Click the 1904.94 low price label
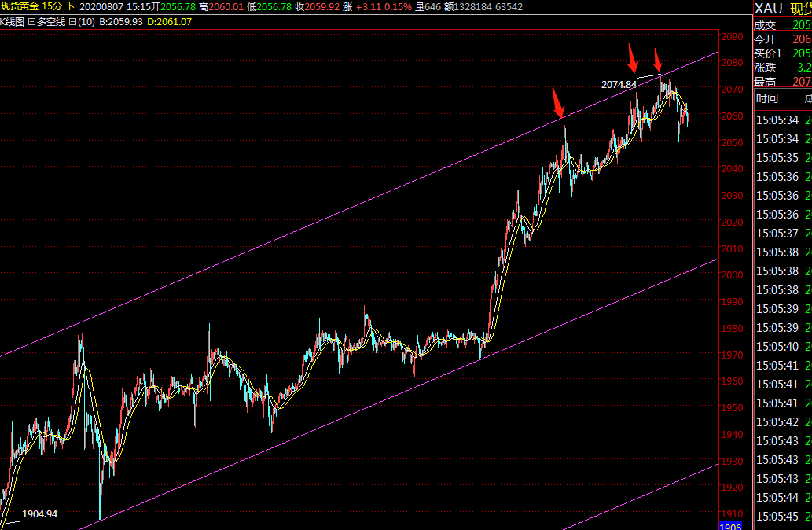Image resolution: width=812 pixels, height=530 pixels. 40,514
